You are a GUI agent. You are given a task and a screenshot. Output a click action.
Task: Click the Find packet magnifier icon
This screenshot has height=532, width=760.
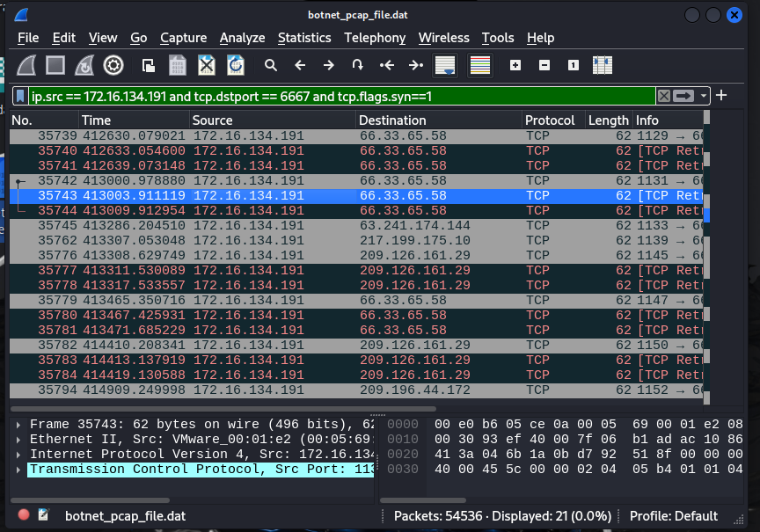271,65
